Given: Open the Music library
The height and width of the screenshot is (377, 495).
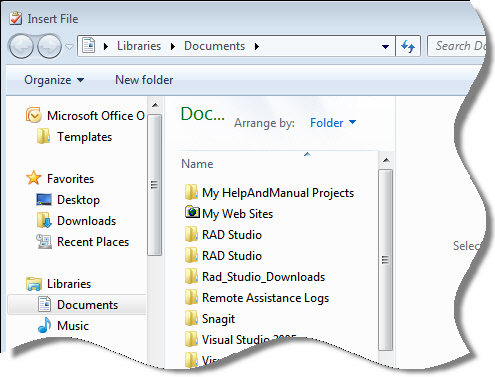Looking at the screenshot, I should click(73, 326).
